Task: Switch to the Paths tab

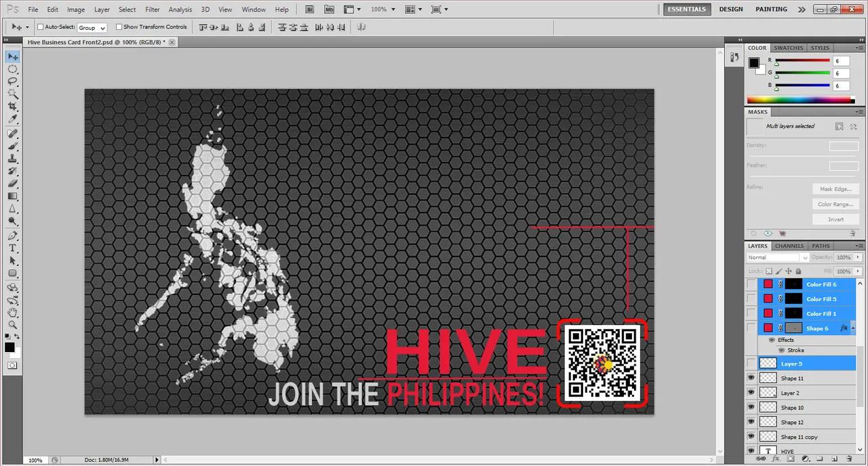Action: [821, 246]
